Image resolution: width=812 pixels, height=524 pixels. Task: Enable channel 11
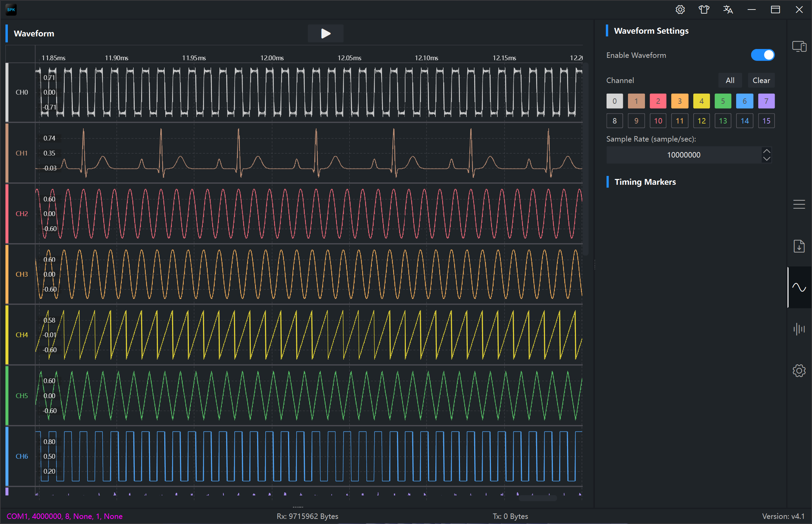[x=680, y=121]
